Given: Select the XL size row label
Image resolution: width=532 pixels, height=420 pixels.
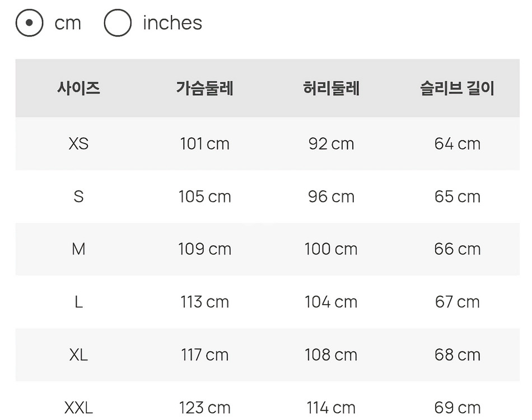Looking at the screenshot, I should [78, 355].
